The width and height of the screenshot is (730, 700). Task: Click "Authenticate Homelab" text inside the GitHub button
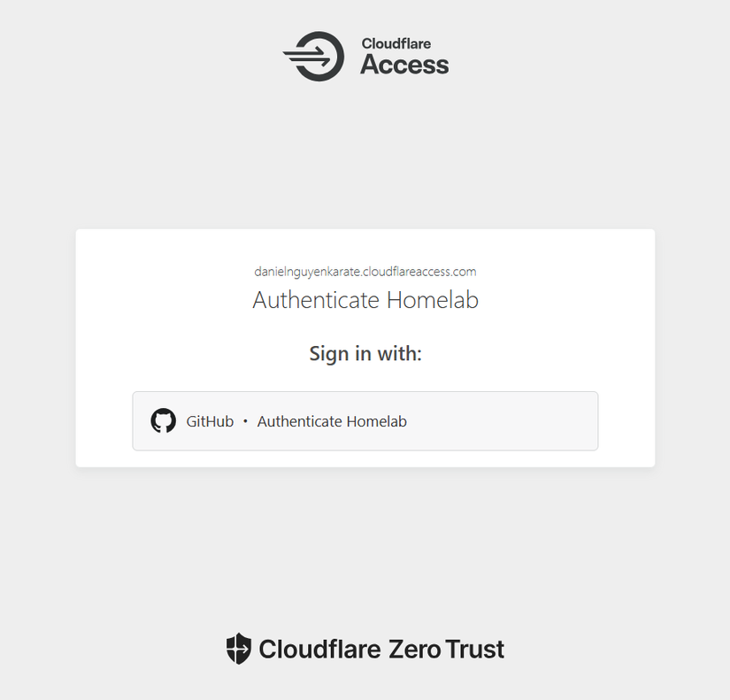332,422
